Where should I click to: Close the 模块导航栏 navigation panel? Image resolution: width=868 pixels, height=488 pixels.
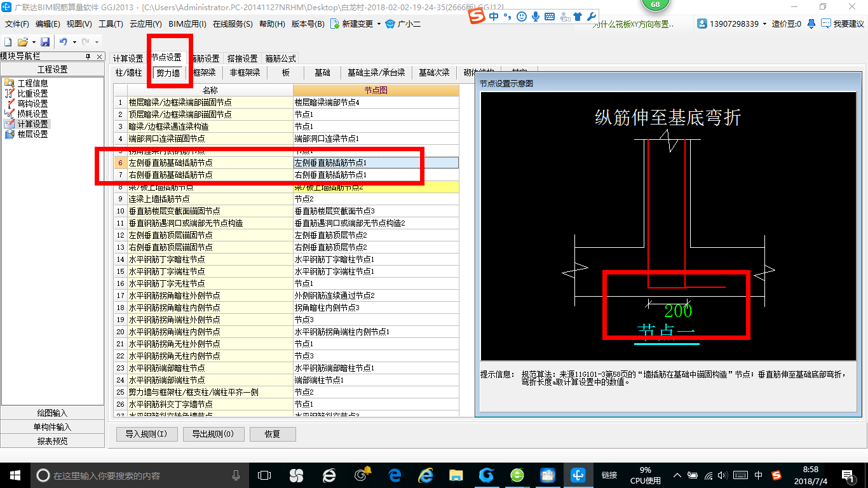click(x=99, y=57)
